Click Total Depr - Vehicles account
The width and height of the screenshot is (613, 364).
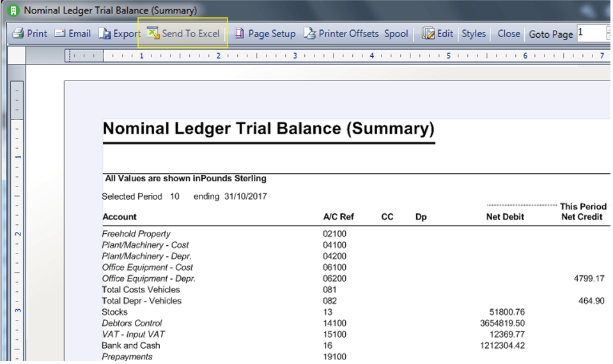[x=141, y=301]
